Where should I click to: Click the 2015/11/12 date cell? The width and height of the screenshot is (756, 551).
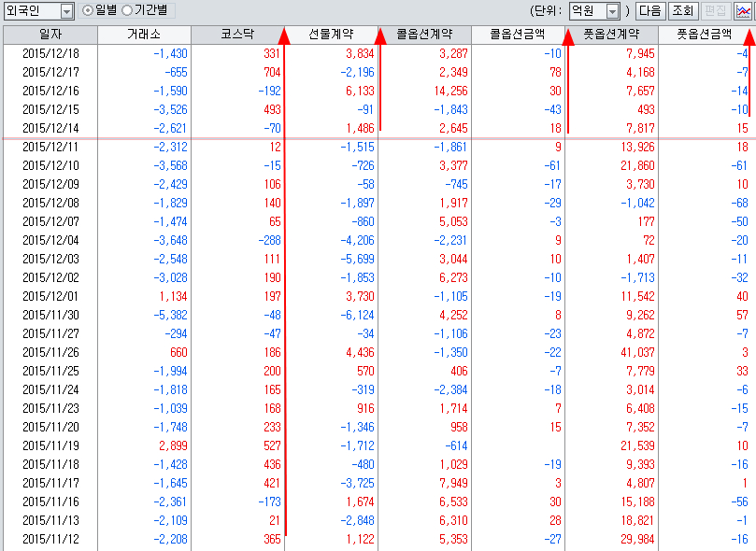click(50, 539)
